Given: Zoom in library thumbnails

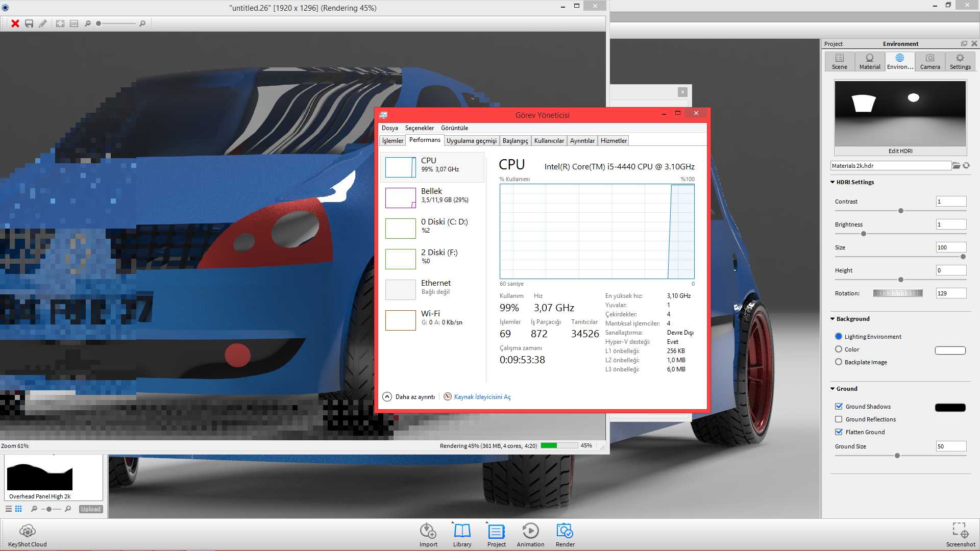Looking at the screenshot, I should 68,509.
